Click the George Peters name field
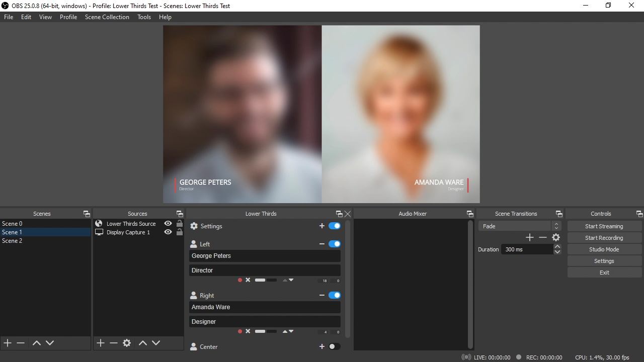This screenshot has width=644, height=362. point(265,256)
